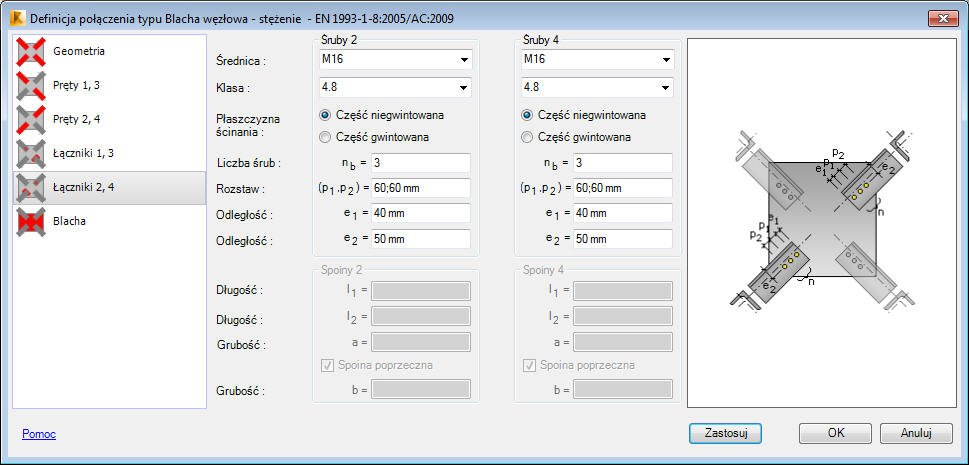The width and height of the screenshot is (969, 465).
Task: Click the nb bolt count field, Śruby 2
Action: (421, 163)
